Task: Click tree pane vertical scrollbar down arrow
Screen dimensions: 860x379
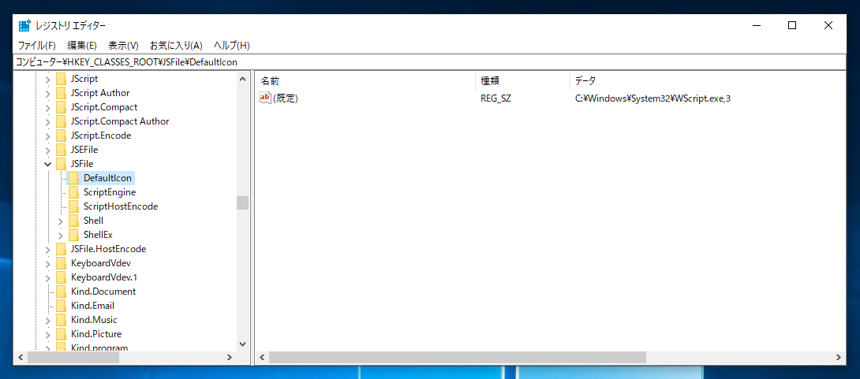Action: pos(242,344)
